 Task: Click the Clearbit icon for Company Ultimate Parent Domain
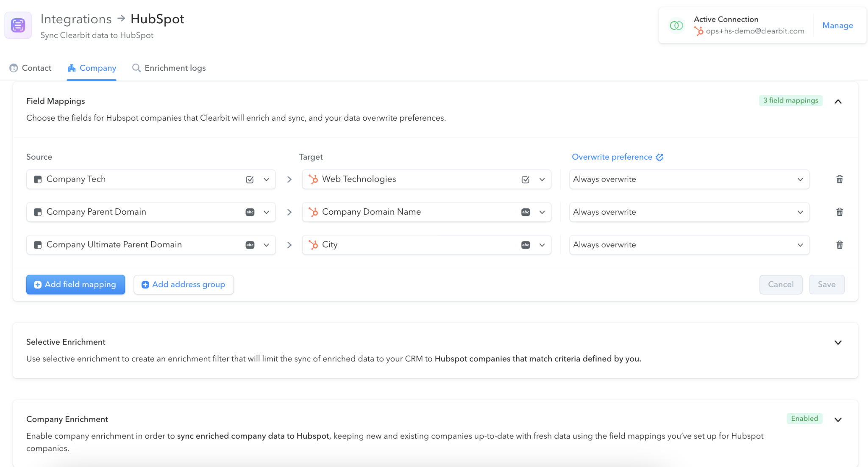38,245
